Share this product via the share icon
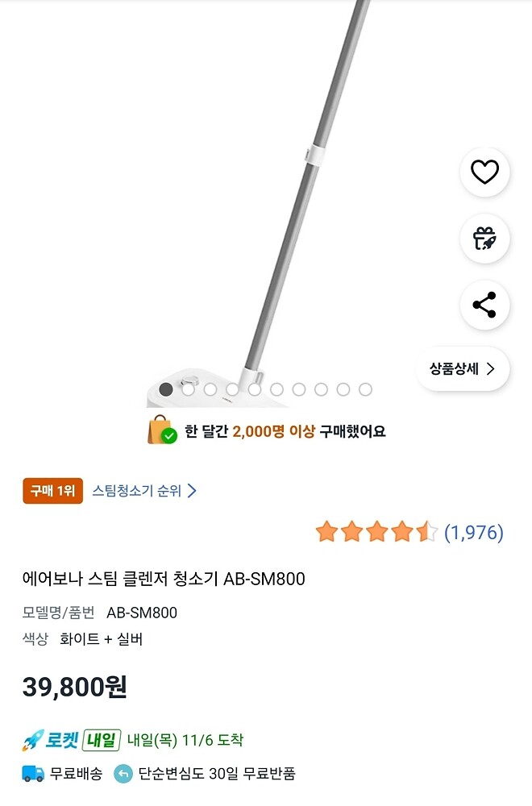Viewport: 532px width, 806px height. pos(484,305)
